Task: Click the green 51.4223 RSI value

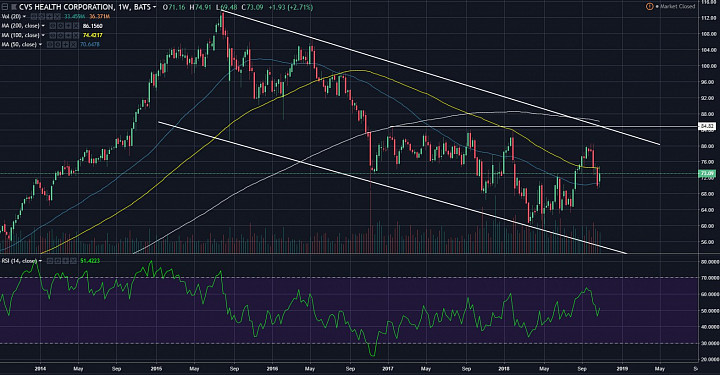Action: coord(90,261)
